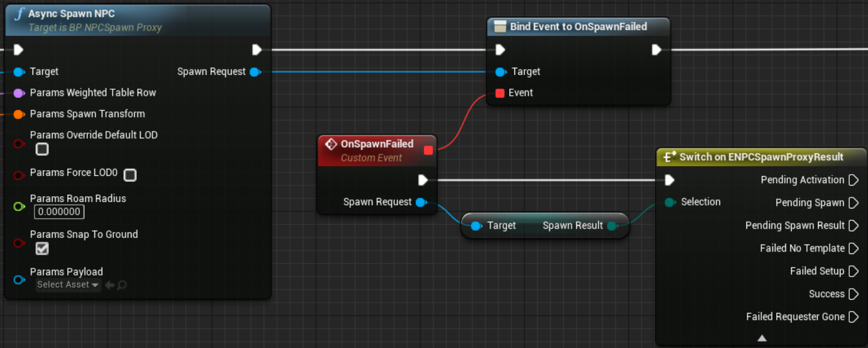
Task: Click the Success execution output pin
Action: click(854, 294)
